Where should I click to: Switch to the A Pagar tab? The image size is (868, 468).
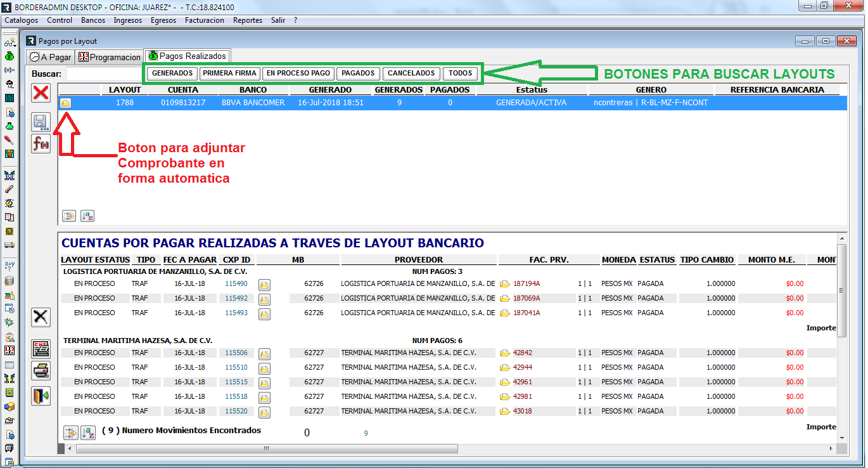click(51, 57)
